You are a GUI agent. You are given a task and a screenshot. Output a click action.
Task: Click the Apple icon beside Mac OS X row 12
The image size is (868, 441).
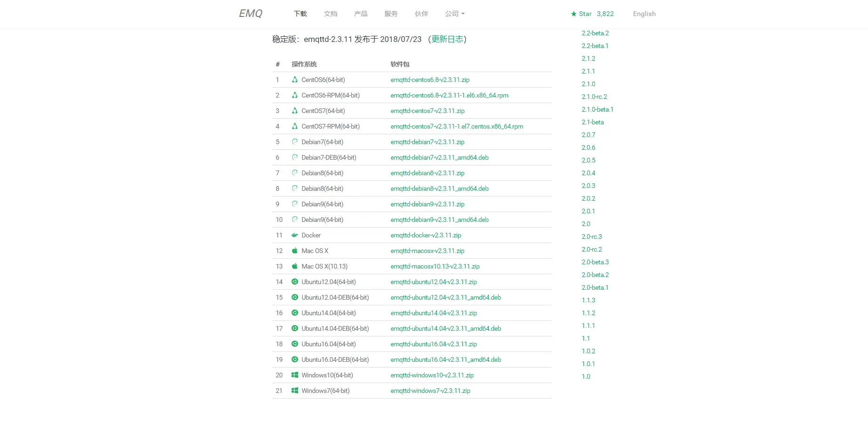(294, 251)
